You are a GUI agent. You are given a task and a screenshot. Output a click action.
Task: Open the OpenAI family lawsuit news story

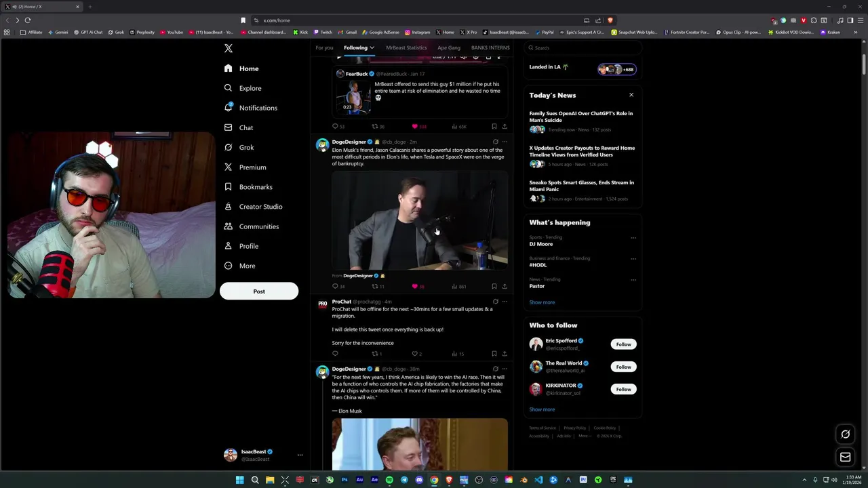[582, 121]
